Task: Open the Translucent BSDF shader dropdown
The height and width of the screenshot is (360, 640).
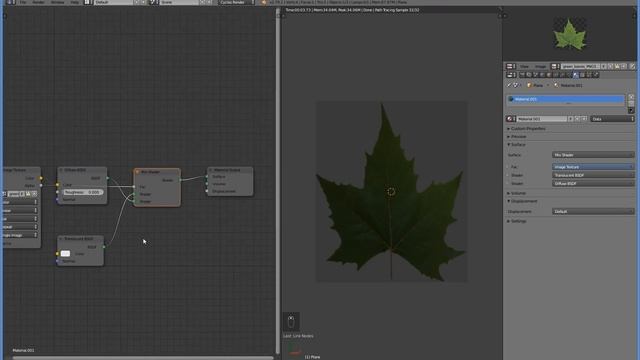Action: (x=593, y=175)
